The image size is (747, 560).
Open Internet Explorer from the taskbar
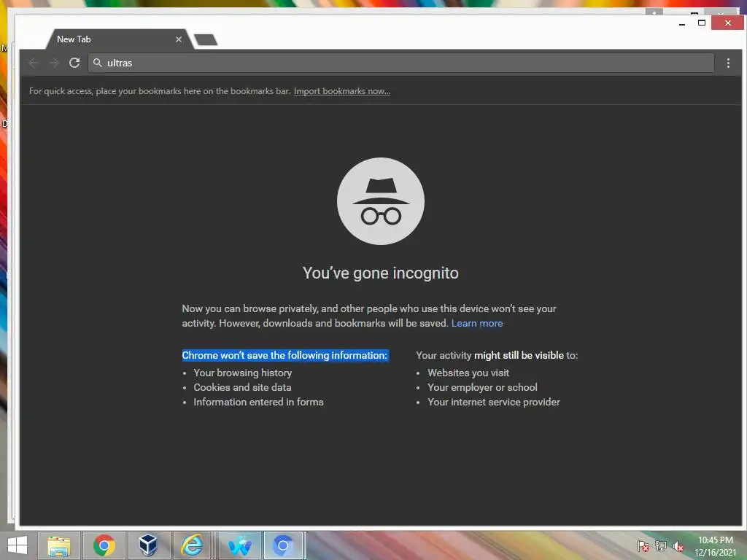coord(192,545)
